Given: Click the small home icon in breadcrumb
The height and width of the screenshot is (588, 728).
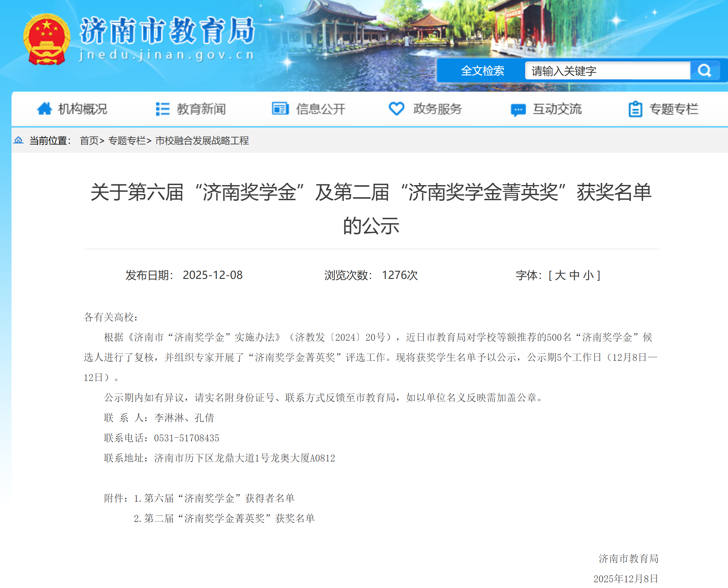Looking at the screenshot, I should [18, 140].
